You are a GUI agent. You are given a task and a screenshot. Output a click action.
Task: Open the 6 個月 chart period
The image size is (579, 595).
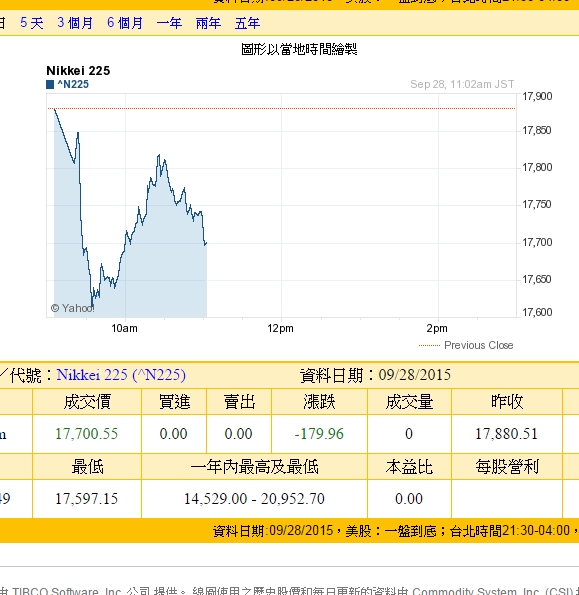(125, 23)
